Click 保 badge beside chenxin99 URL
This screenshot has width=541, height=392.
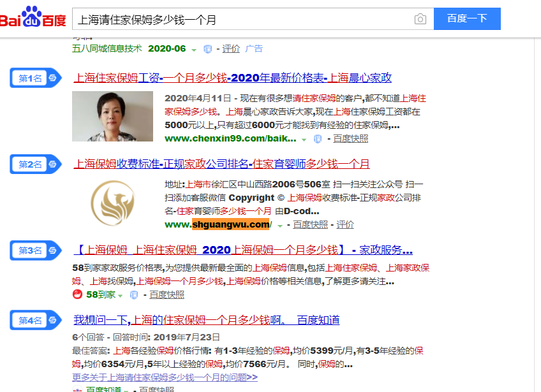click(x=318, y=139)
